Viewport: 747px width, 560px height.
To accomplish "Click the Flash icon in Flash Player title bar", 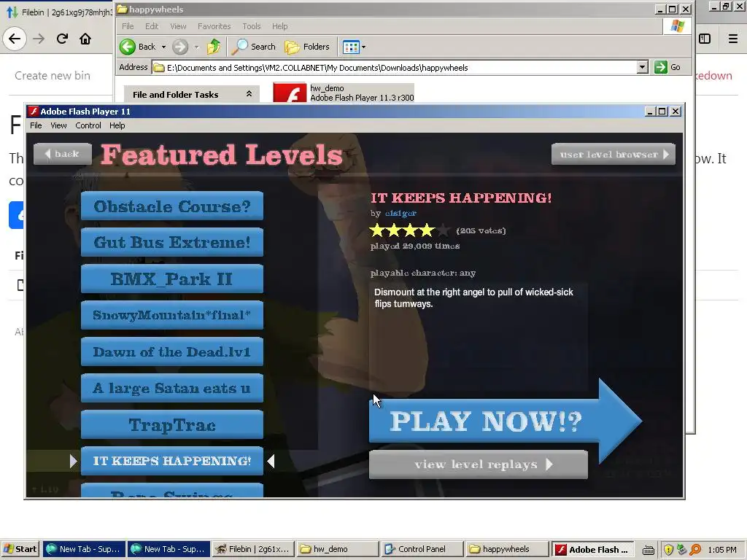I will (34, 111).
